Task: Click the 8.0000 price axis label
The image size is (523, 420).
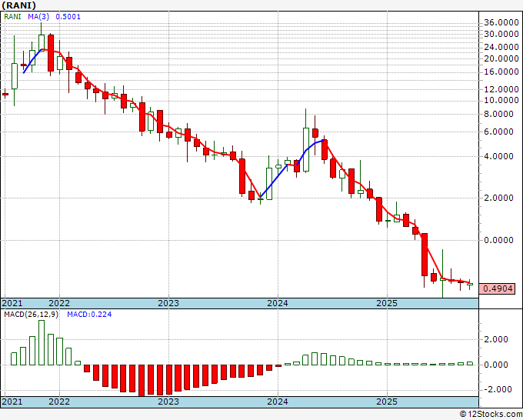Action: pyautogui.click(x=498, y=114)
